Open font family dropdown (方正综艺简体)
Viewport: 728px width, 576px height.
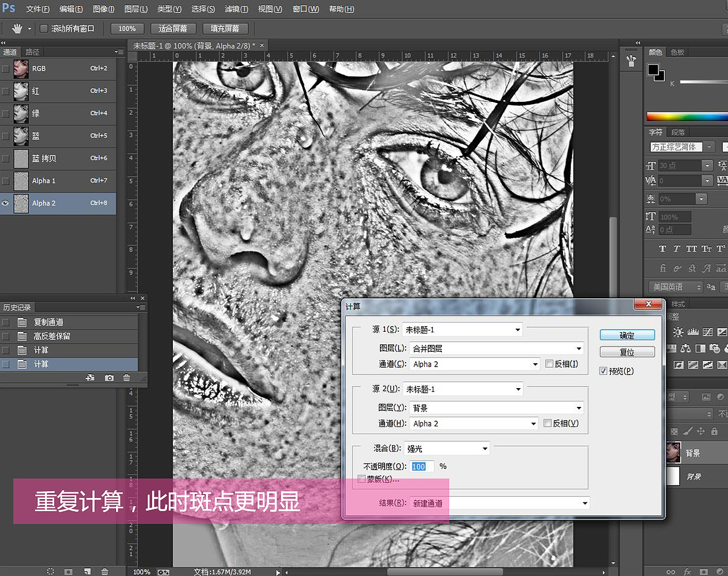pyautogui.click(x=681, y=147)
